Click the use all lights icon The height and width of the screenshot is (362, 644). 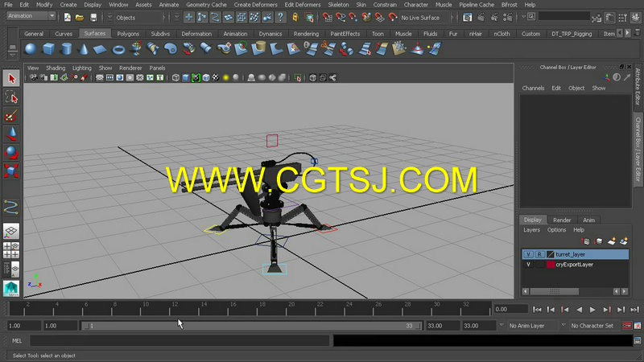pos(226,77)
